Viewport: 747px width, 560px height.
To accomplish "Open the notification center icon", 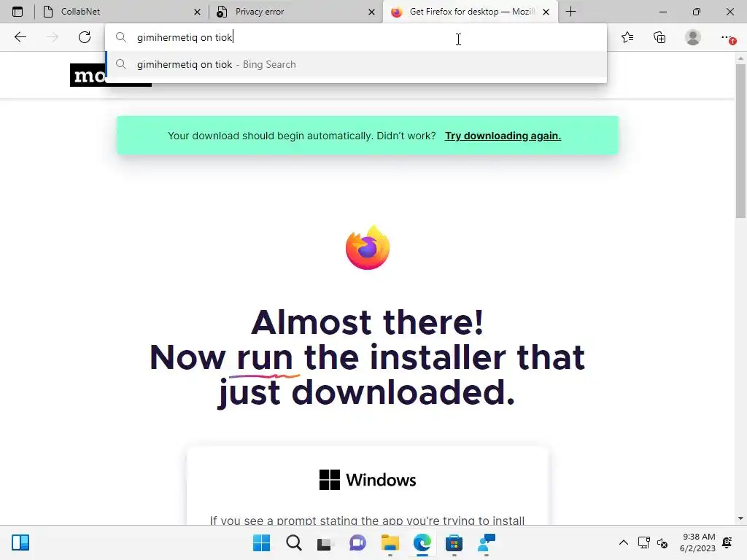I will coord(727,542).
